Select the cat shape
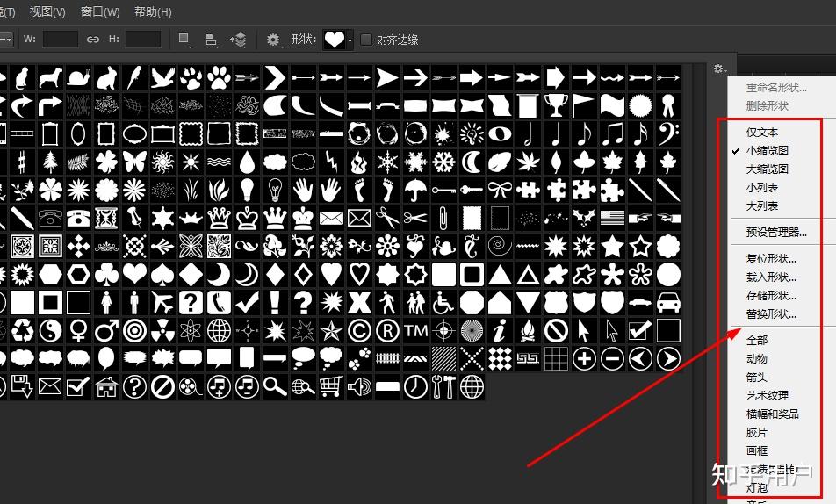The height and width of the screenshot is (504, 836). 22,78
